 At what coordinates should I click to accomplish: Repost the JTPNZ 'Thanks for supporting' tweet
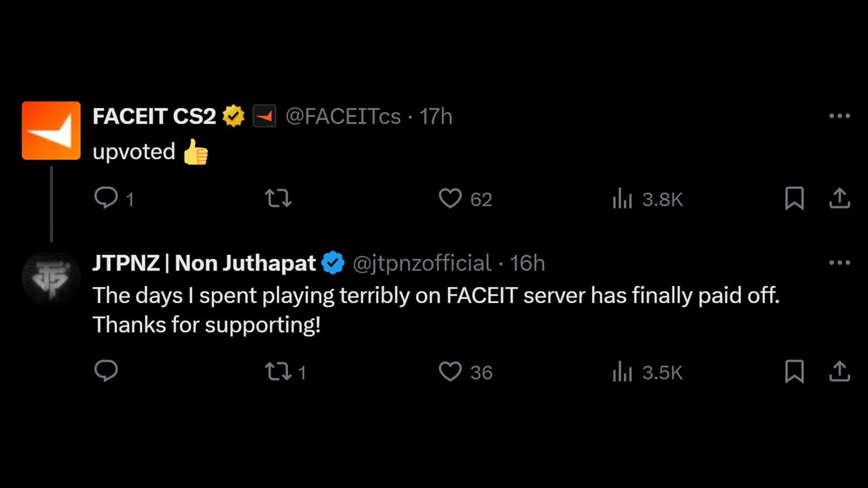click(x=278, y=372)
